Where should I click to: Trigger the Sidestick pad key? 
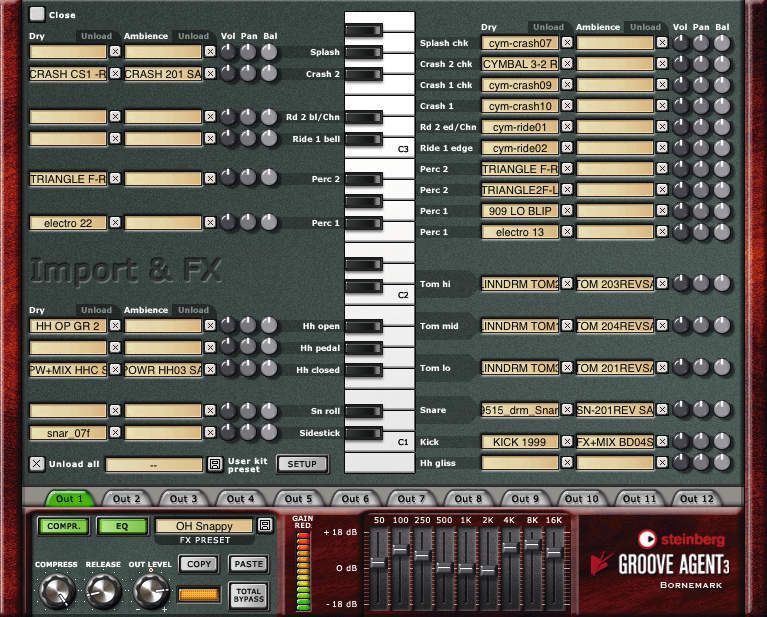[x=363, y=433]
